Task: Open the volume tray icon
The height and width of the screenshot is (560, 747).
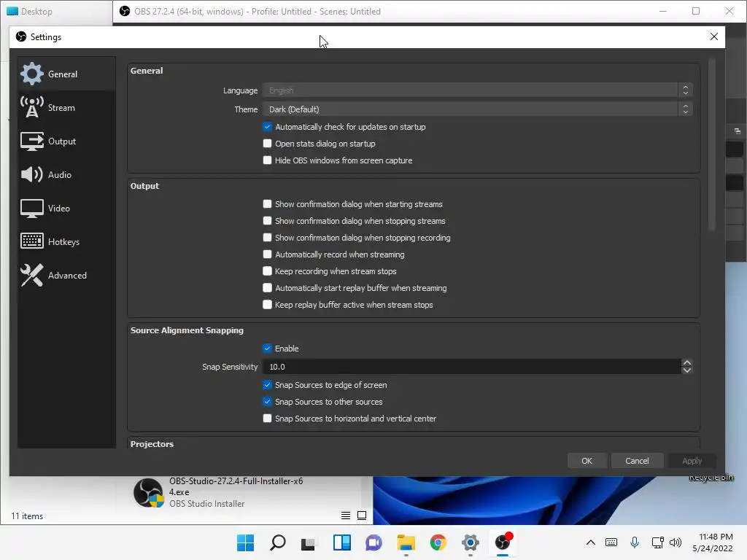Action: (676, 542)
